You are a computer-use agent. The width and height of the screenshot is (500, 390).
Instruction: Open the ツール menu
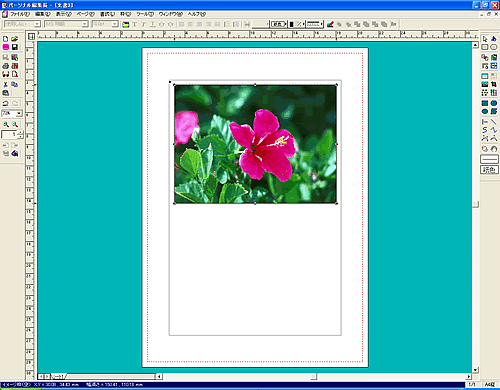pos(145,14)
